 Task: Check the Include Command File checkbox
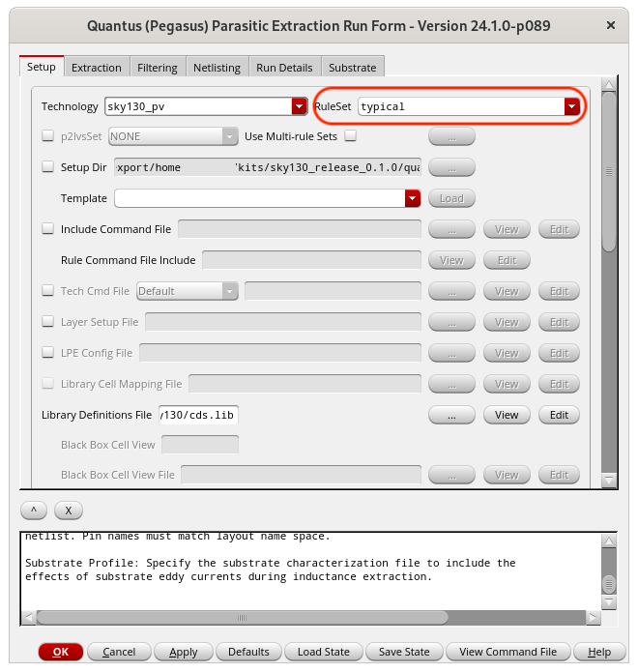[48, 229]
